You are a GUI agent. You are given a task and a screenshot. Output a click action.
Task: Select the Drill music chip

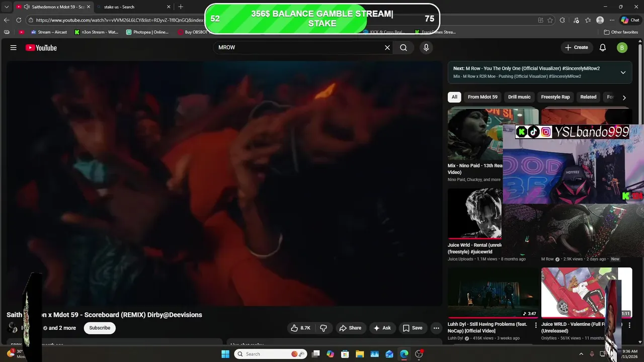click(x=519, y=97)
